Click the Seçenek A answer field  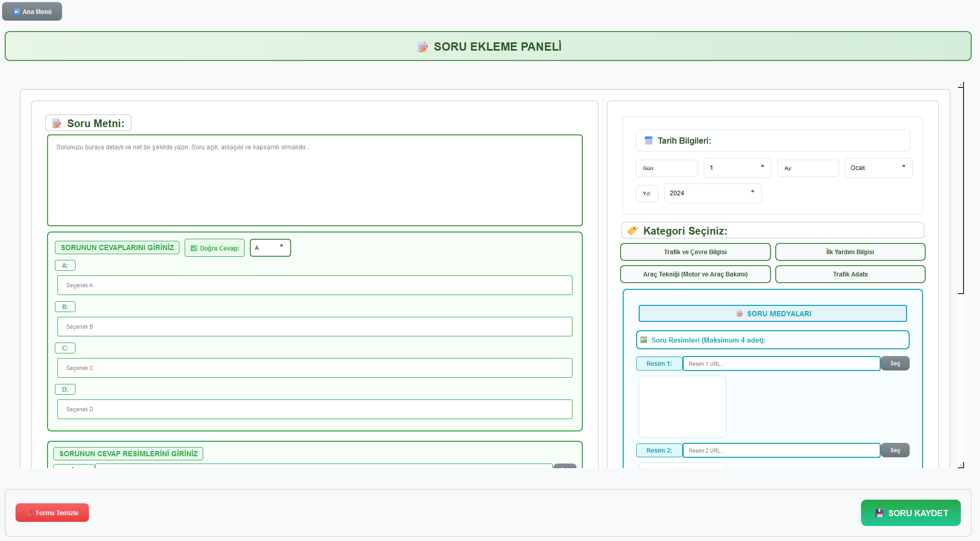[x=314, y=285]
